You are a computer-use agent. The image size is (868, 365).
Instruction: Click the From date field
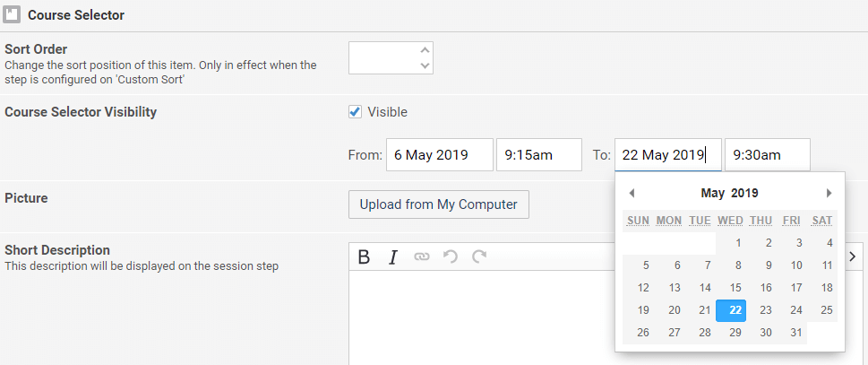click(x=439, y=154)
